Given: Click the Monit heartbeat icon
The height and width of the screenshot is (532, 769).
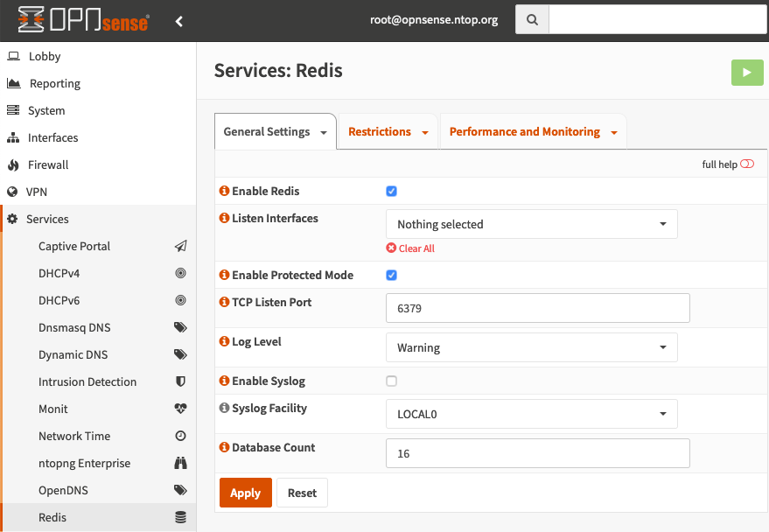Looking at the screenshot, I should click(x=180, y=409).
